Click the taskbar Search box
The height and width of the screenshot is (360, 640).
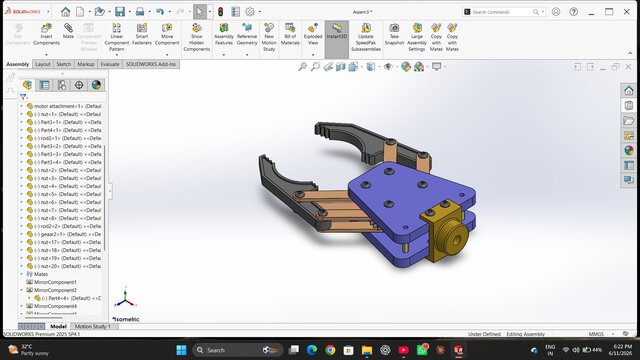[238, 350]
